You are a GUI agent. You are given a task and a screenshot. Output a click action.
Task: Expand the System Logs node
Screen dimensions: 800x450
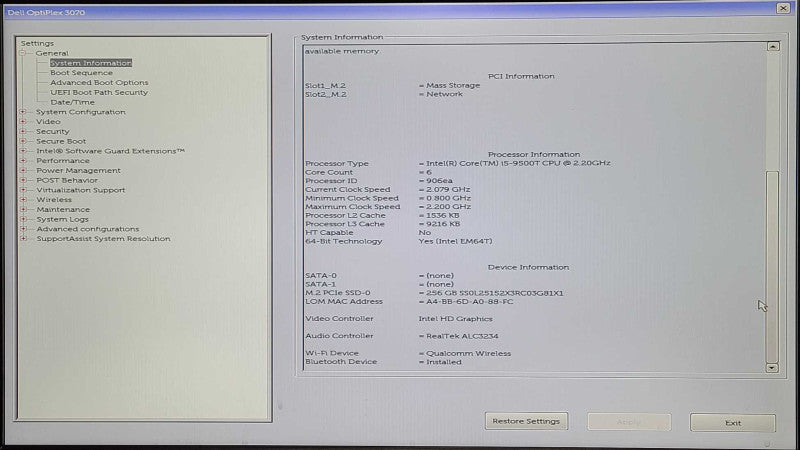pos(23,219)
